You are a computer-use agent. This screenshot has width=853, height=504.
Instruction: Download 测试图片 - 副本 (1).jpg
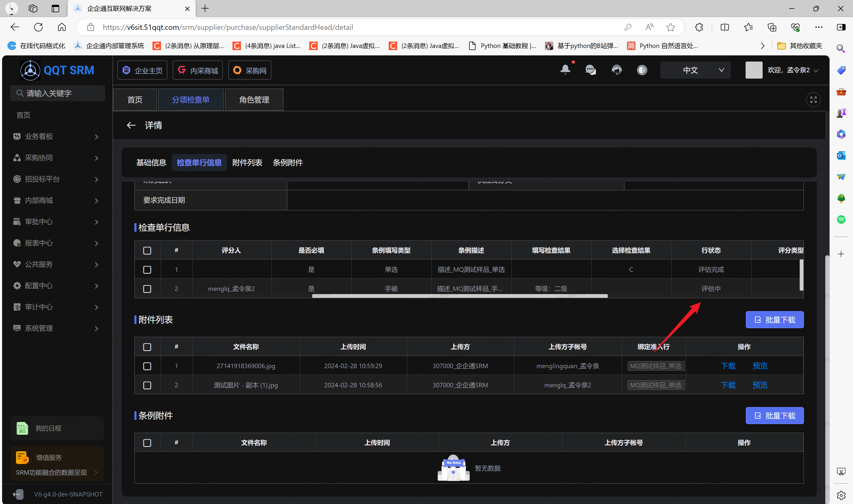[x=728, y=385]
